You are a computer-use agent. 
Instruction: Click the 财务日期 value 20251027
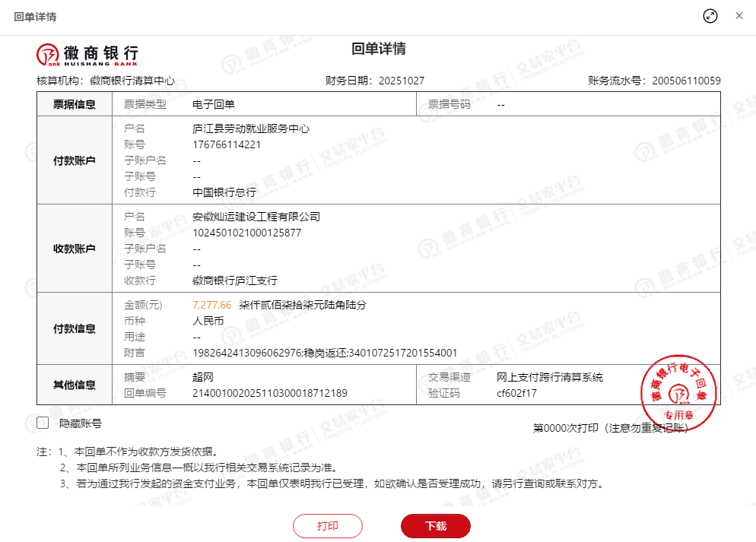click(x=401, y=81)
